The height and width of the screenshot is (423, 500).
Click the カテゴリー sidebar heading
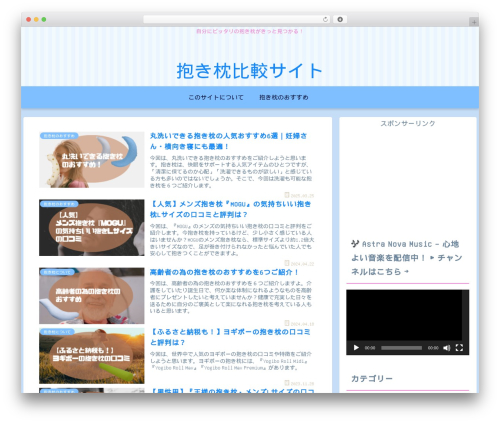tap(372, 379)
